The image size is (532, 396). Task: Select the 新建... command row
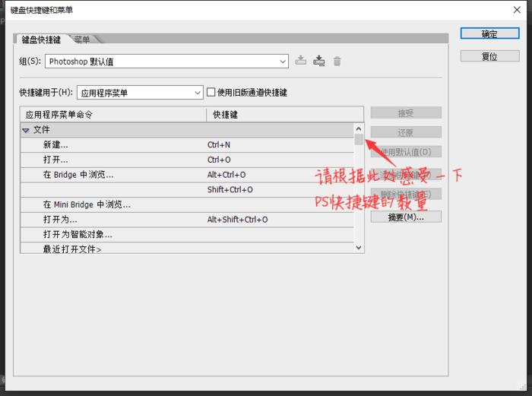coord(187,145)
